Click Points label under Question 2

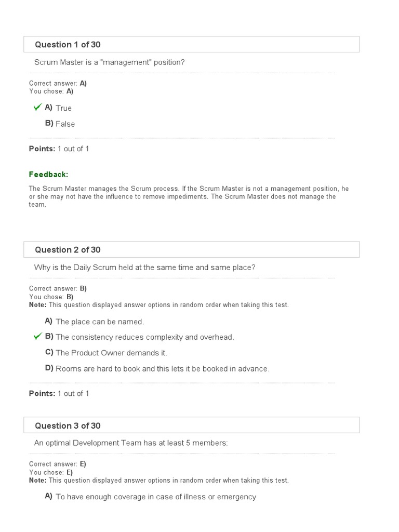pyautogui.click(x=42, y=393)
